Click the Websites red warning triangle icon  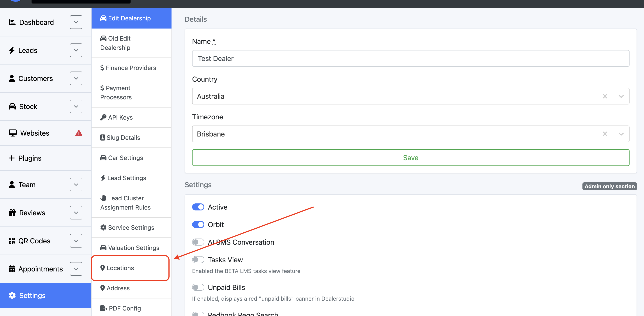pyautogui.click(x=79, y=133)
